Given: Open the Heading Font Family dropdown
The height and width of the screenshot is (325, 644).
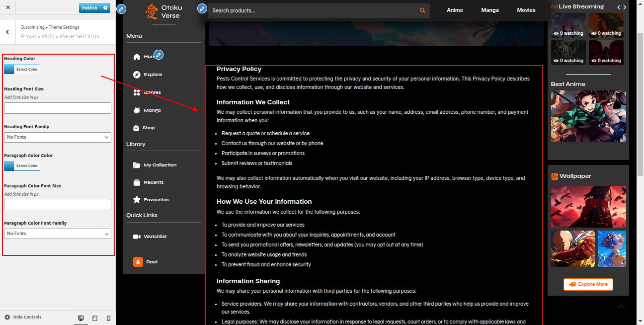Looking at the screenshot, I should (x=58, y=137).
